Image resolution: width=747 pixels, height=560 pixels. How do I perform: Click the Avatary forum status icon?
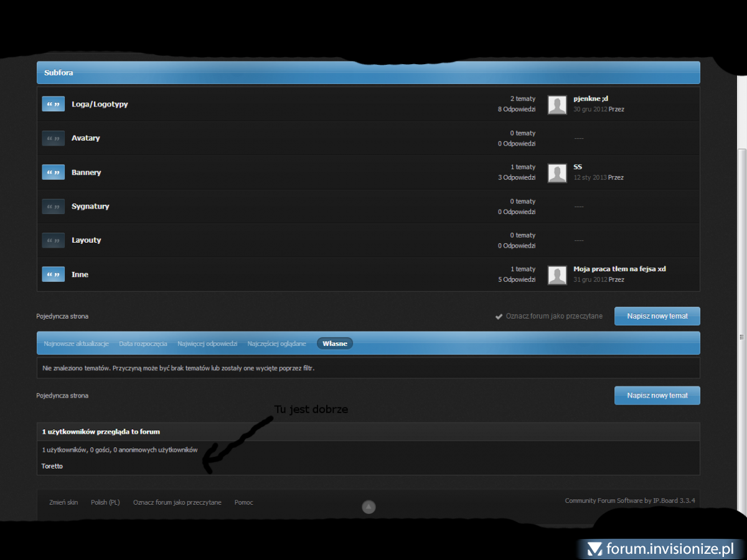coord(53,138)
